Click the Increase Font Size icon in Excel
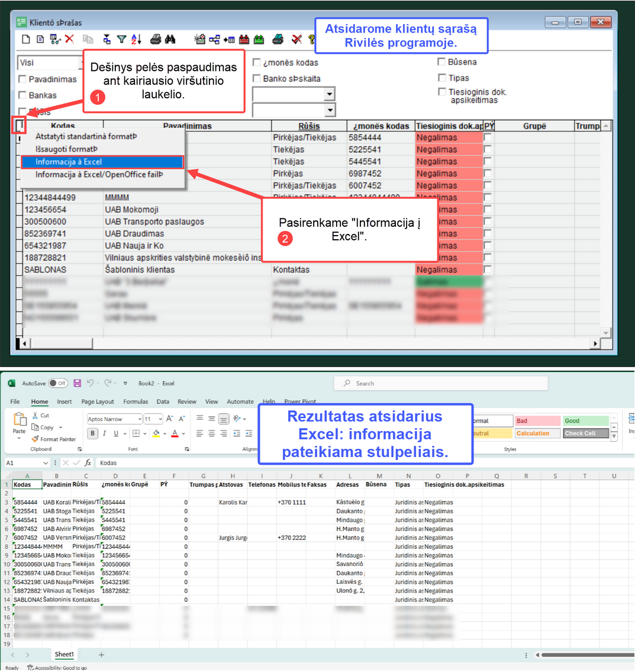Image resolution: width=635 pixels, height=672 pixels. (x=170, y=419)
